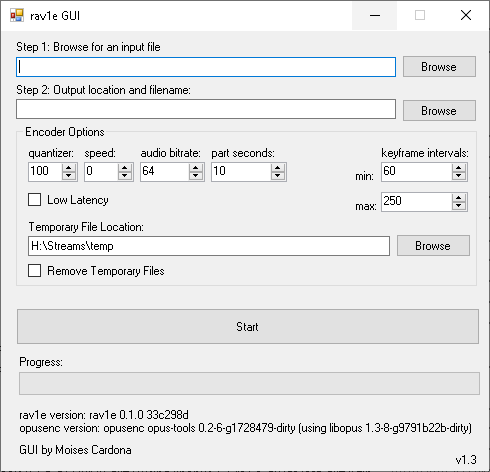Focus the Step 1 input file field
Image resolution: width=490 pixels, height=472 pixels.
[x=206, y=67]
